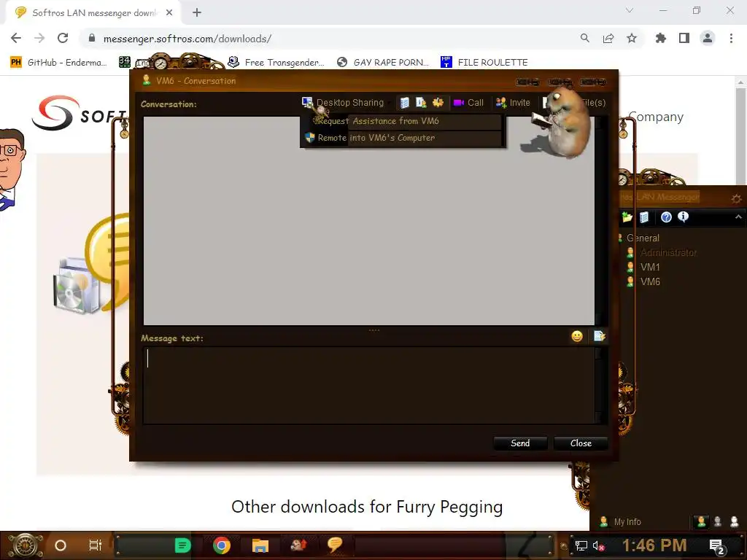Open Cortana search circle on taskbar
This screenshot has width=747, height=560.
pyautogui.click(x=61, y=545)
